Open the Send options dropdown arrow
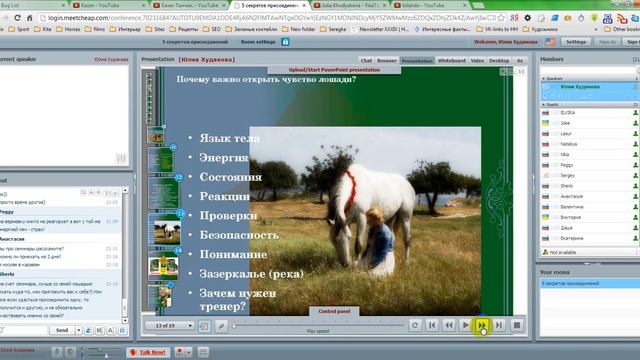640x360 pixels. click(x=78, y=330)
